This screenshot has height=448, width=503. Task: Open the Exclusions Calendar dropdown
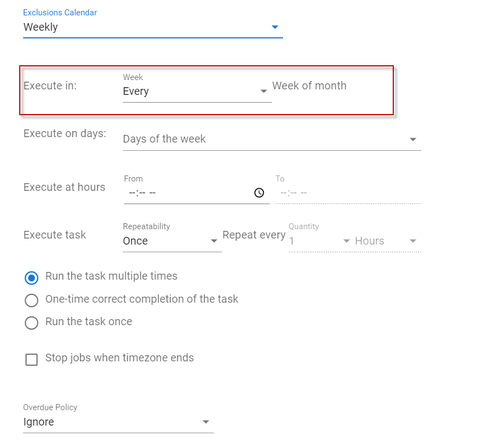152,27
